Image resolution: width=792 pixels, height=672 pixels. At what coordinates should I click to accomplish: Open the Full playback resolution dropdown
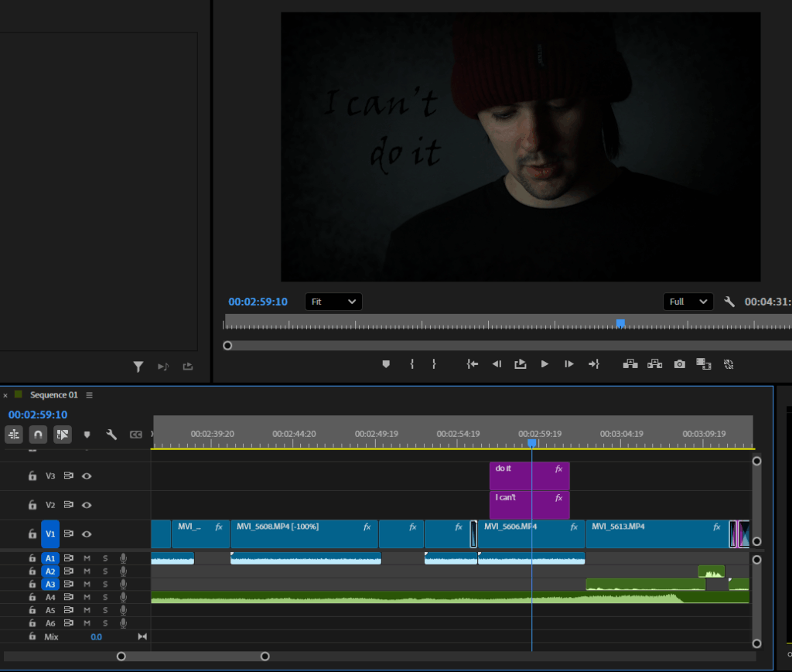click(688, 302)
